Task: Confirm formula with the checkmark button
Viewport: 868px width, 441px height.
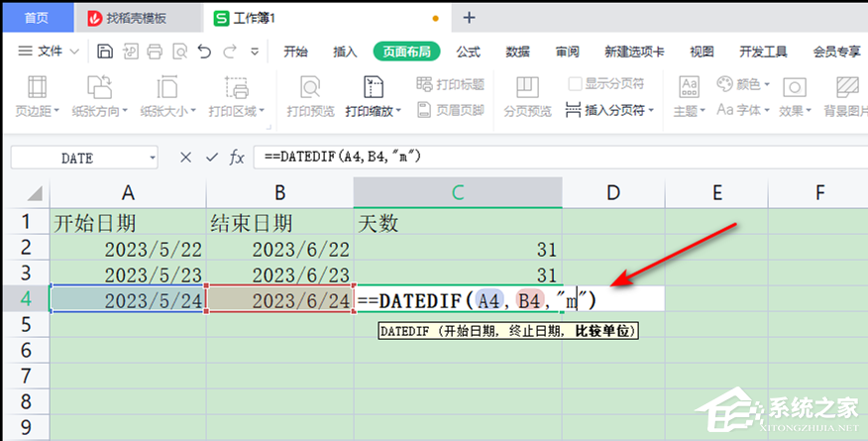Action: pyautogui.click(x=211, y=158)
